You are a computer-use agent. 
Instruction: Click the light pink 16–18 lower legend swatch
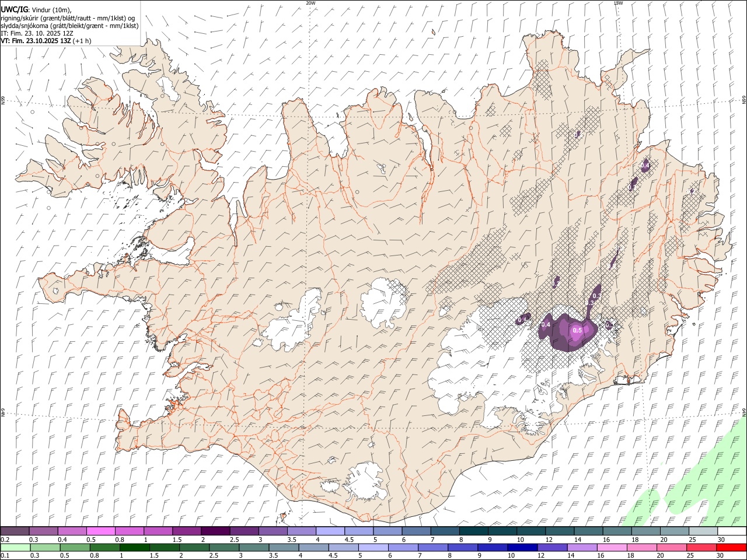coord(611,548)
